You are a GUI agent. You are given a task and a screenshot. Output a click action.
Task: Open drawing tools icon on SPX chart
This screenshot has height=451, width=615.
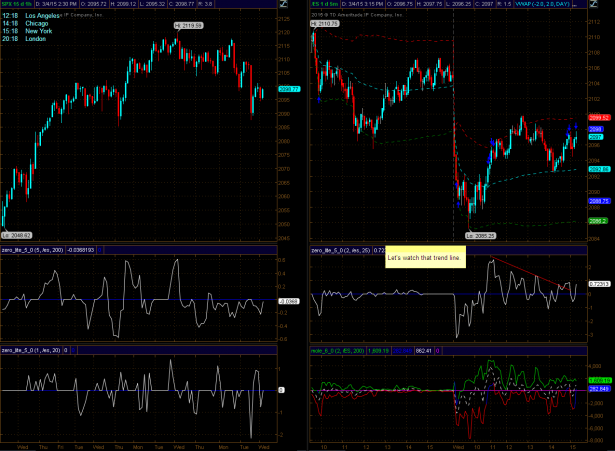(283, 4)
